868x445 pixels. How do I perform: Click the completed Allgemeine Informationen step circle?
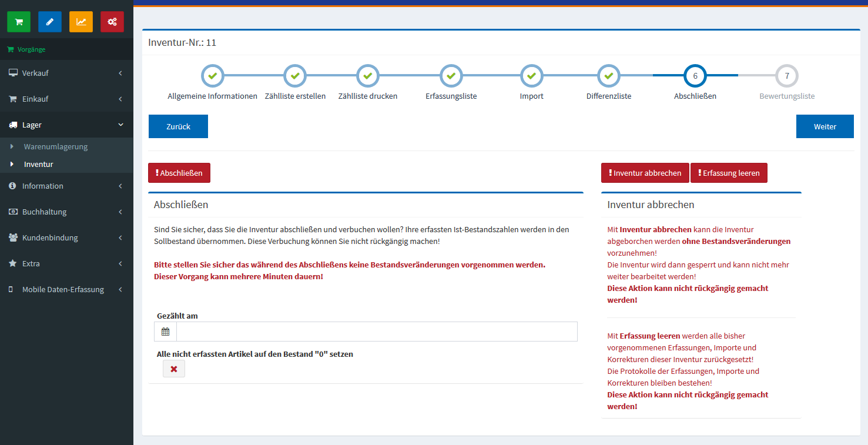click(x=212, y=76)
